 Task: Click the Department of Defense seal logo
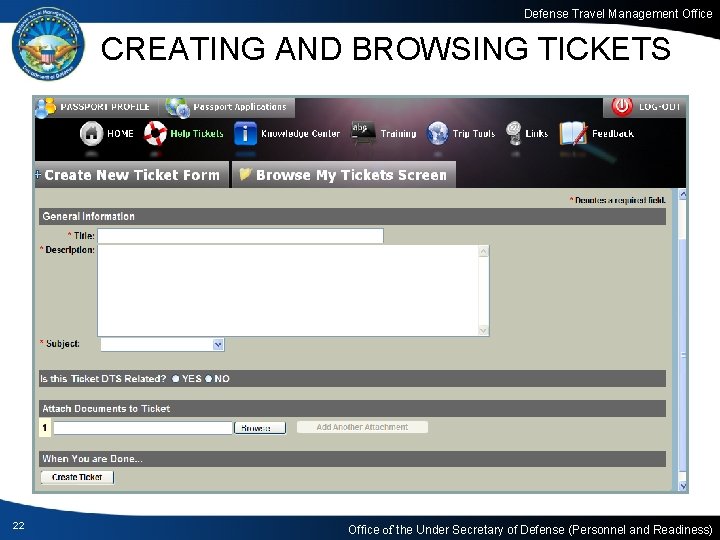[48, 44]
